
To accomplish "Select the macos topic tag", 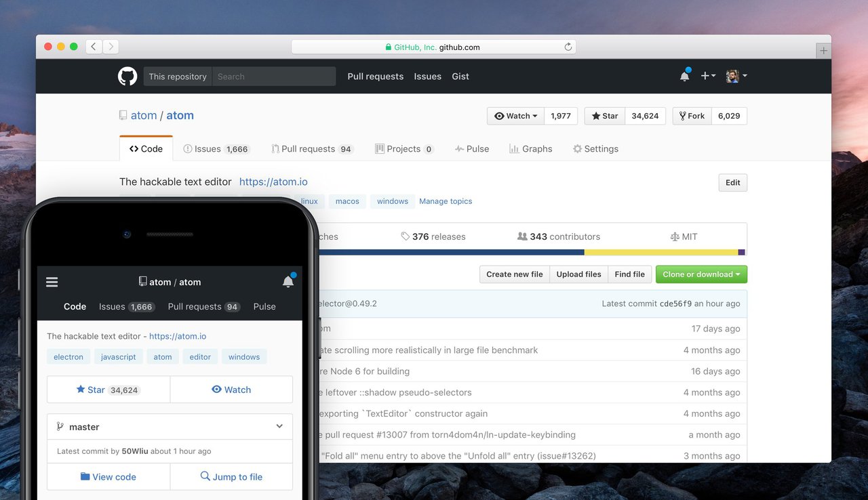I will click(347, 201).
